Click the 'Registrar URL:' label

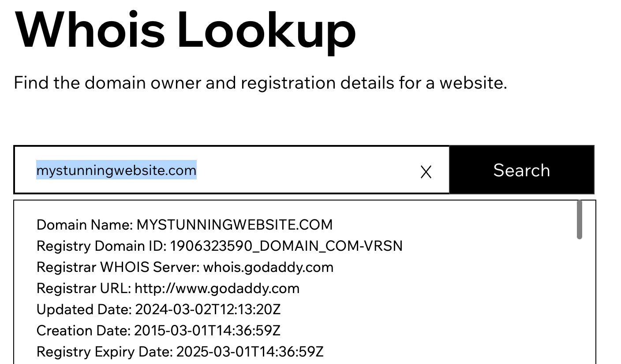[x=84, y=288]
